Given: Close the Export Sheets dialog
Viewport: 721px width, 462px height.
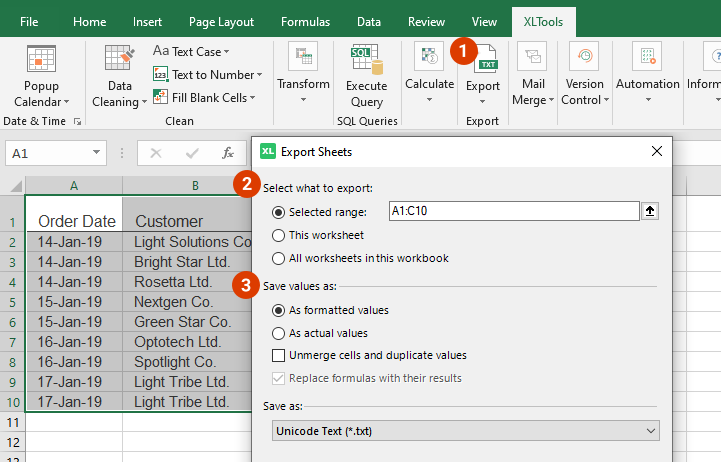Looking at the screenshot, I should [x=657, y=151].
